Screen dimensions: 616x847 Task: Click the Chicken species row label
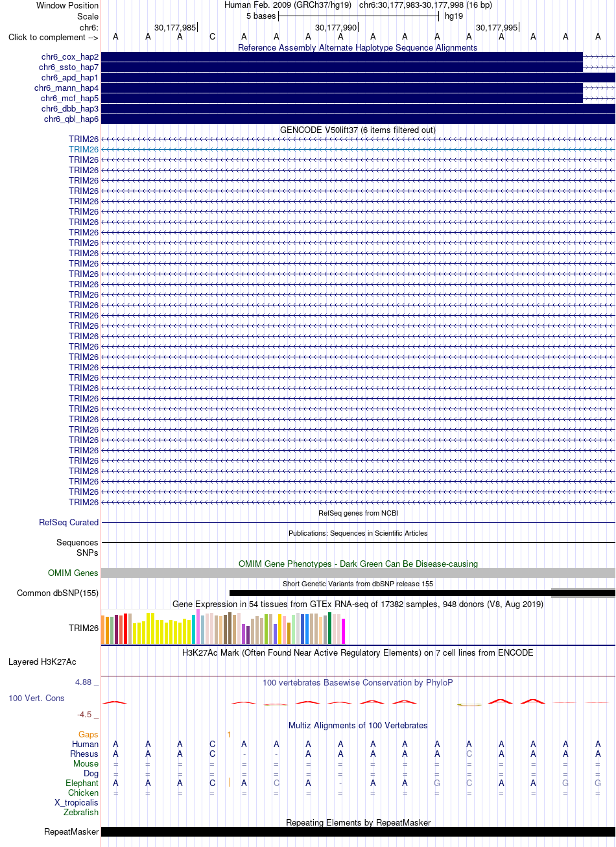tap(84, 793)
